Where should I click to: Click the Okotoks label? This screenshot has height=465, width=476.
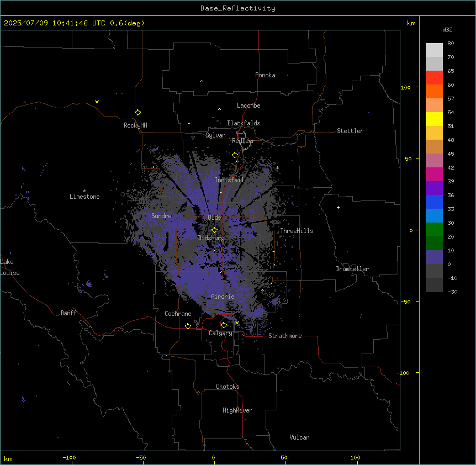pos(228,387)
